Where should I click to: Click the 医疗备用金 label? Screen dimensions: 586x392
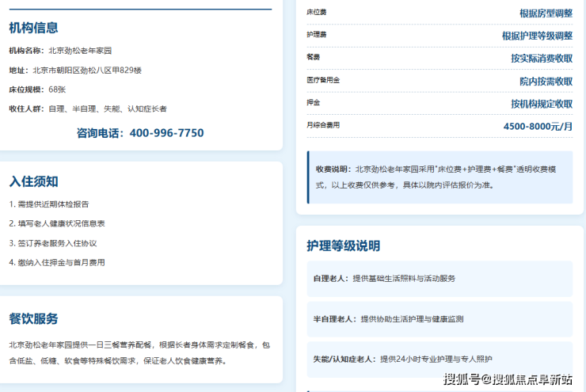(323, 80)
